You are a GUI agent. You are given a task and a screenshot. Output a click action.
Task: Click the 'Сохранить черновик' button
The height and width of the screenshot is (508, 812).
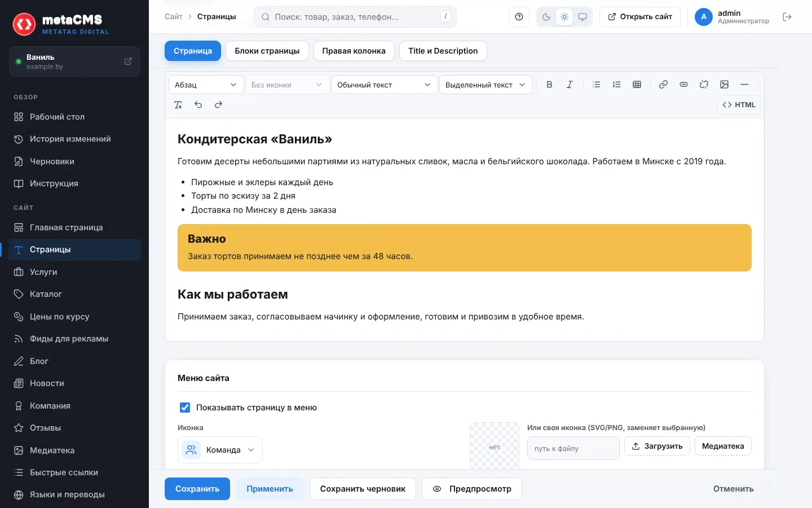point(363,489)
